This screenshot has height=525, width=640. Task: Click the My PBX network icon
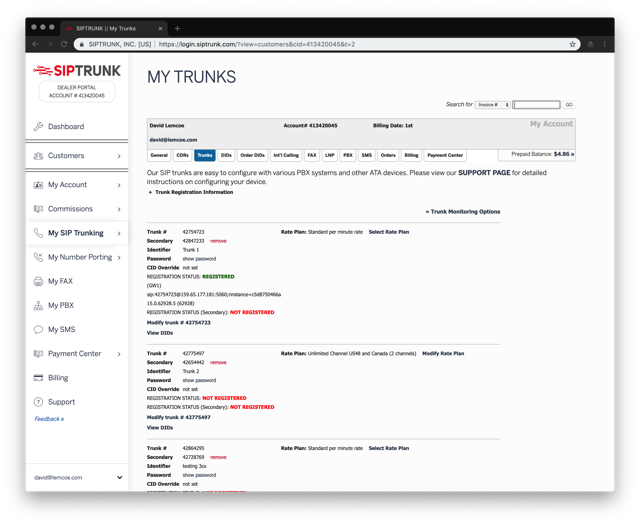(38, 305)
